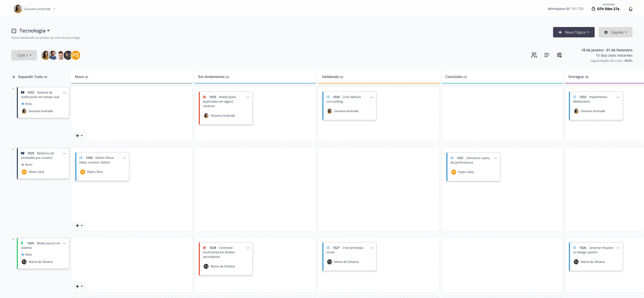Select the Validando column header
The height and width of the screenshot is (298, 644).
click(x=332, y=77)
